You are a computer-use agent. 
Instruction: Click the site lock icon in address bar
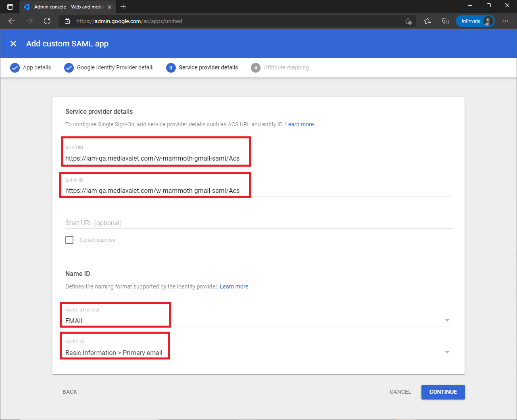pyautogui.click(x=67, y=21)
